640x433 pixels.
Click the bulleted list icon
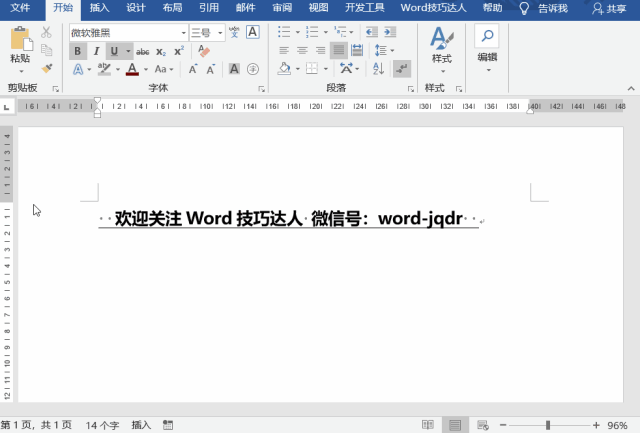284,32
